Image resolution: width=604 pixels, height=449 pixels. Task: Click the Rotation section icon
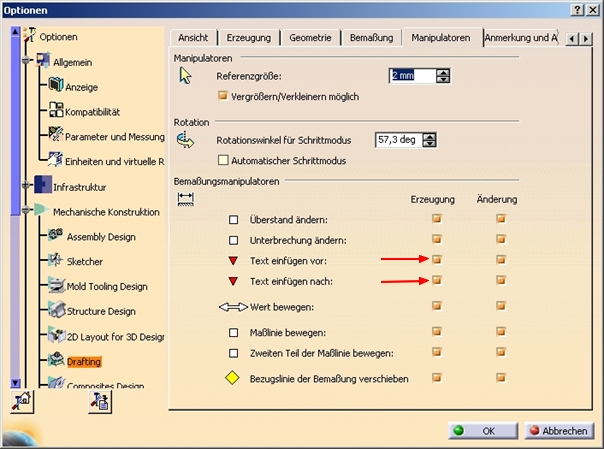tap(186, 139)
